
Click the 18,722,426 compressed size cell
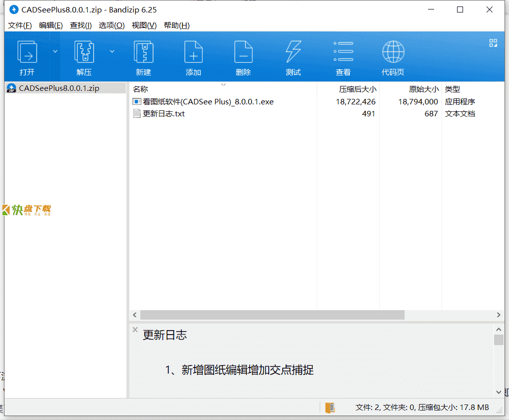356,101
